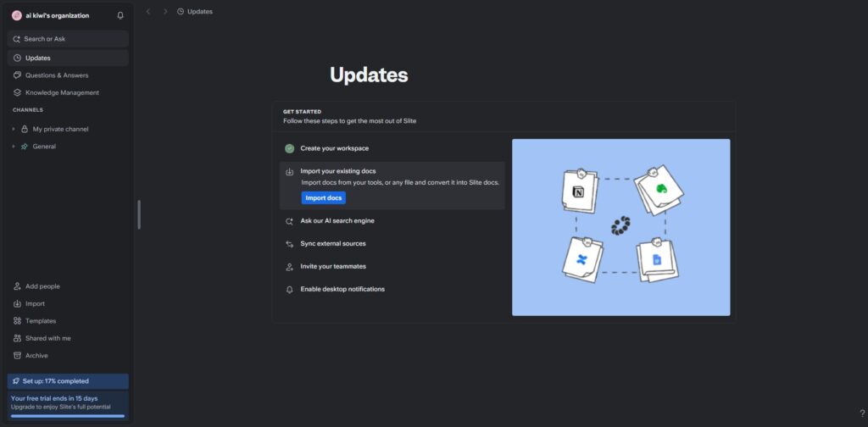Expand My private channel tree arrow
This screenshot has height=427, width=868.
pyautogui.click(x=14, y=129)
